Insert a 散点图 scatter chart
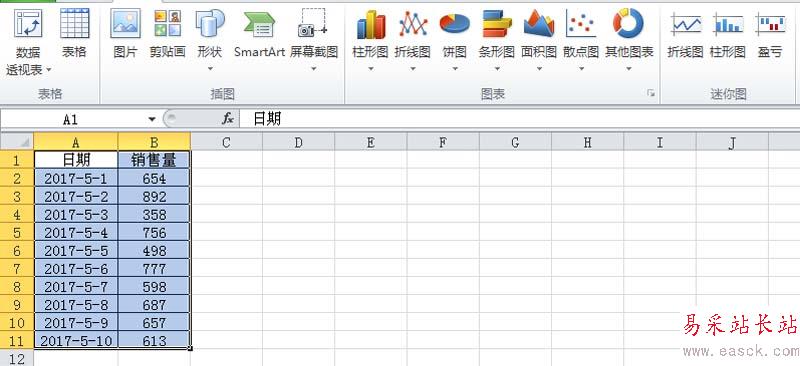This screenshot has height=366, width=800. click(581, 24)
